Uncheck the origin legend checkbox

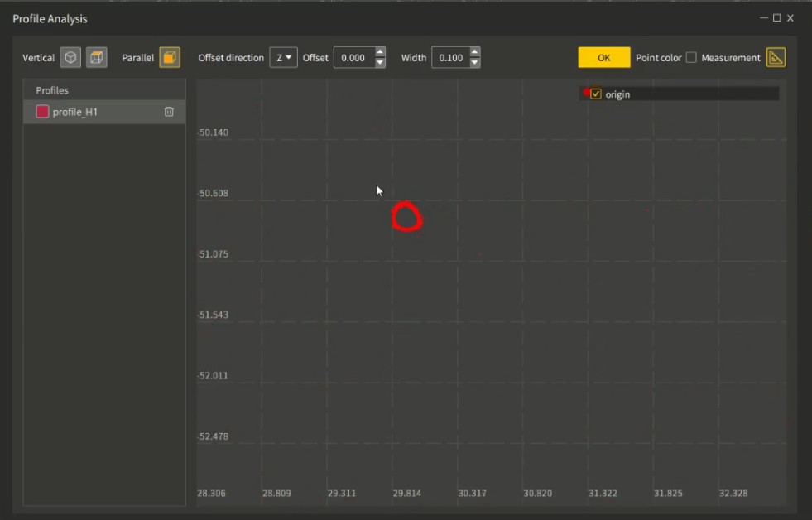point(595,94)
